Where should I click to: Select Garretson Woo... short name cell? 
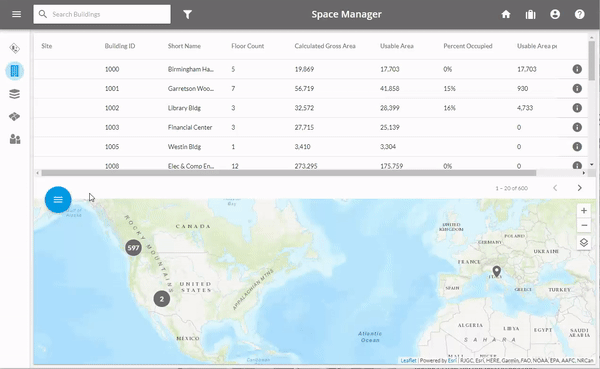[191, 88]
